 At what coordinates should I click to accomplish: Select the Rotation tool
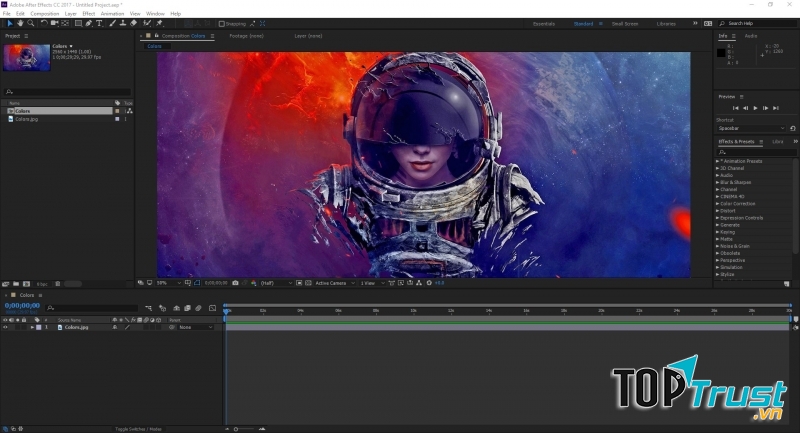pyautogui.click(x=44, y=23)
